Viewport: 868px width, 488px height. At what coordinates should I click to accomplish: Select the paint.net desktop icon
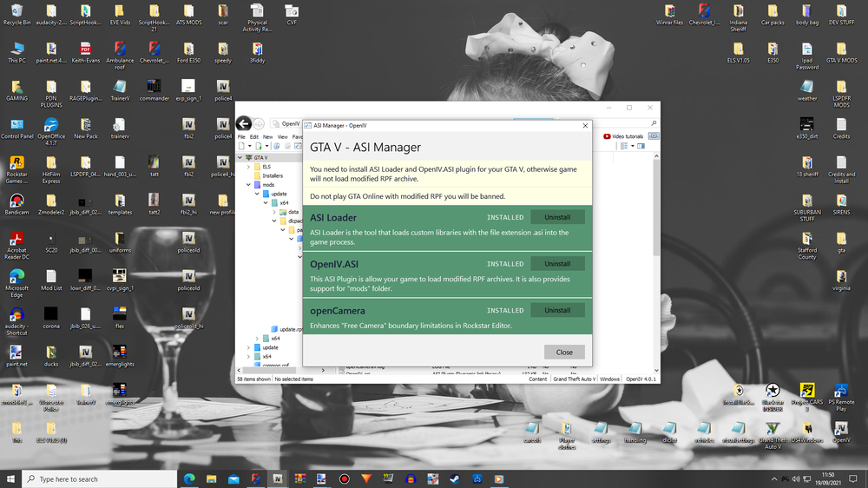click(x=16, y=356)
